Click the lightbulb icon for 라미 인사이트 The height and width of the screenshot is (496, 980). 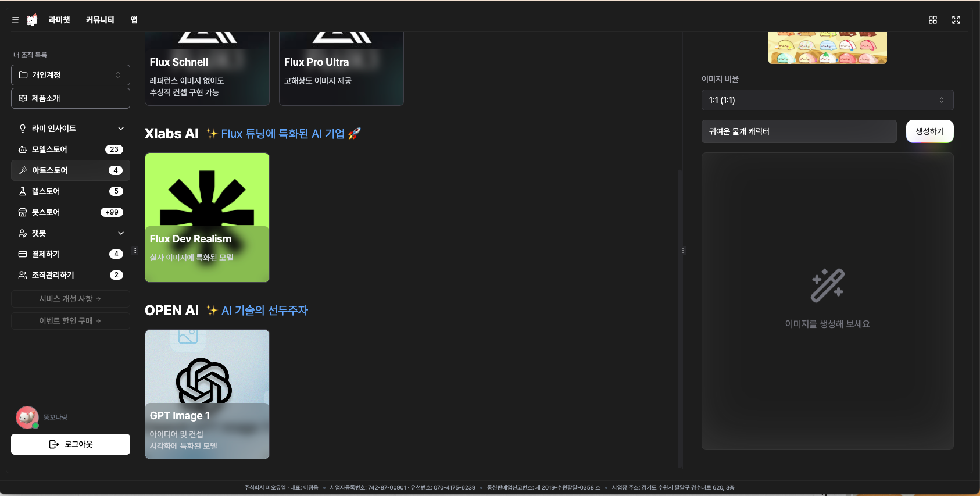pyautogui.click(x=23, y=129)
